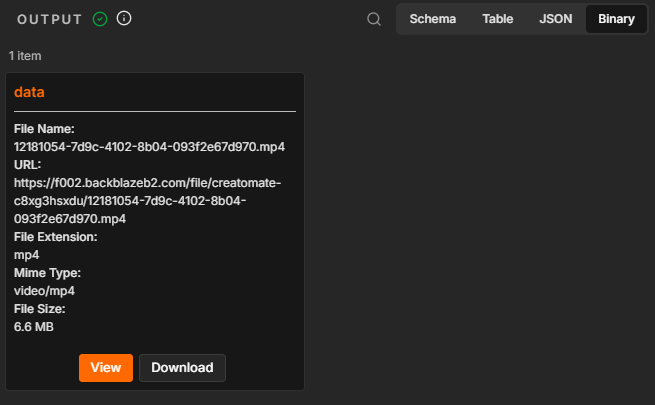Open the output info icon

point(124,18)
